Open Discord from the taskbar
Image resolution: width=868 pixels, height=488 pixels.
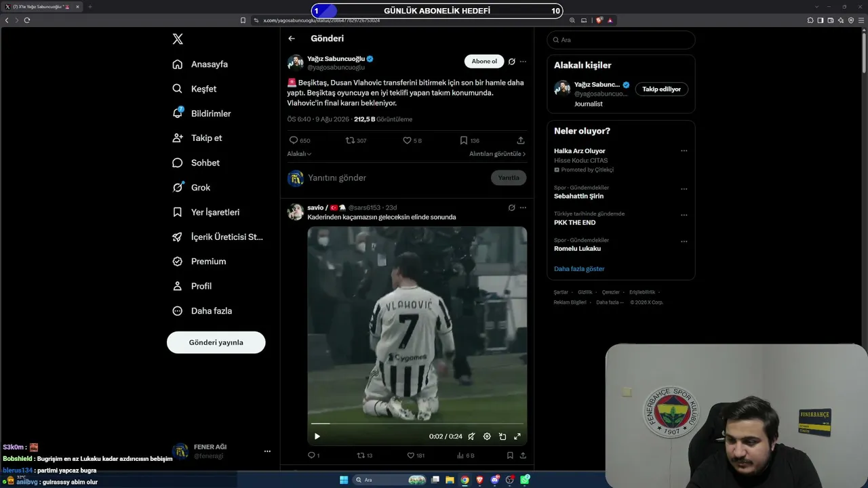(495, 480)
